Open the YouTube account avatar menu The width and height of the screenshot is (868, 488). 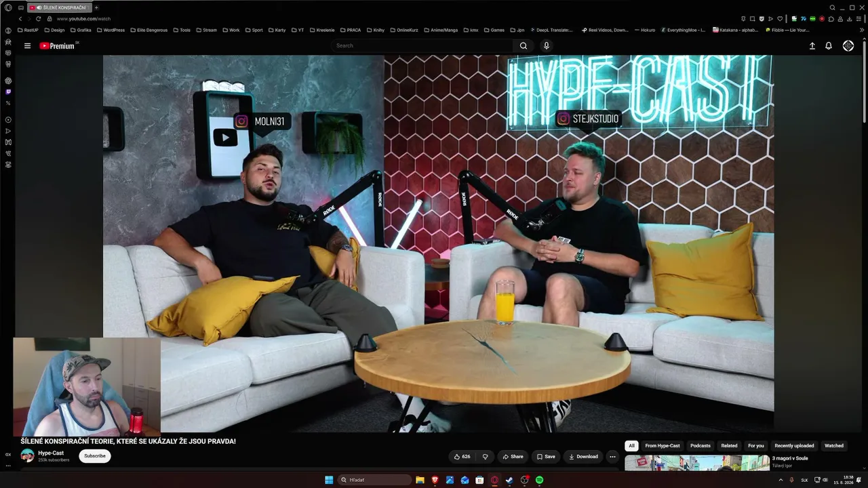point(848,45)
